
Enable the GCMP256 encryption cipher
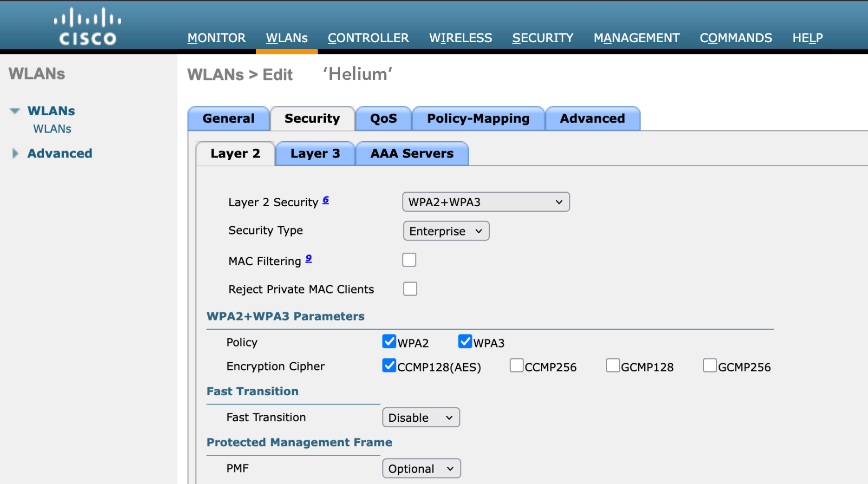point(709,366)
